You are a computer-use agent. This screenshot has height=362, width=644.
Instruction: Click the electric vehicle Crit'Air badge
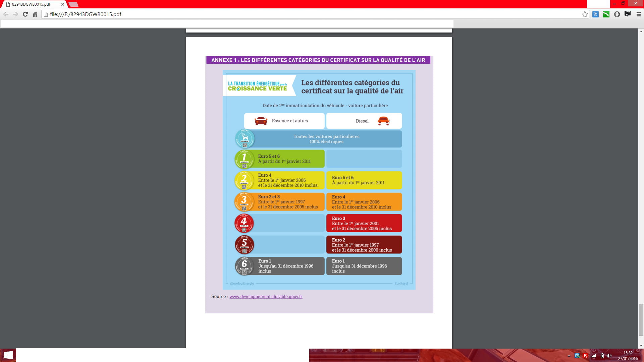click(x=245, y=138)
